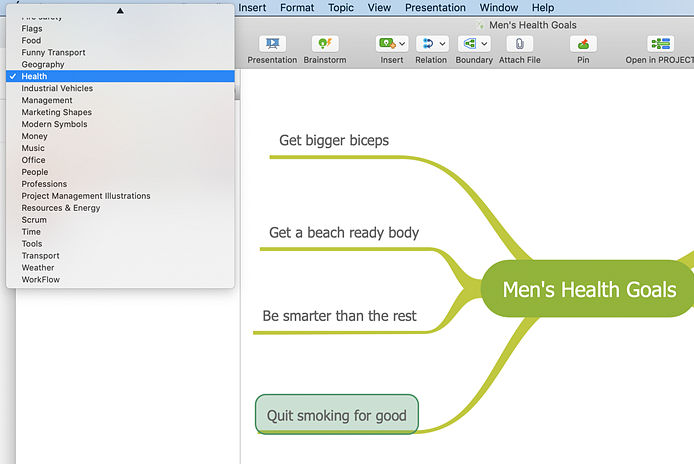This screenshot has width=694, height=464.
Task: Choose Funny Transport category
Action: coord(120,52)
